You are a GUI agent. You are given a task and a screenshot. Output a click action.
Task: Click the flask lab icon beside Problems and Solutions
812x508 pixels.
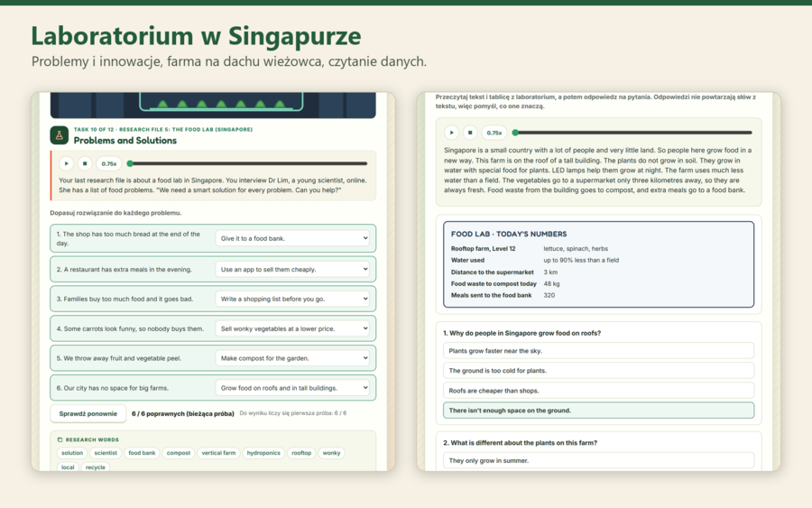59,135
